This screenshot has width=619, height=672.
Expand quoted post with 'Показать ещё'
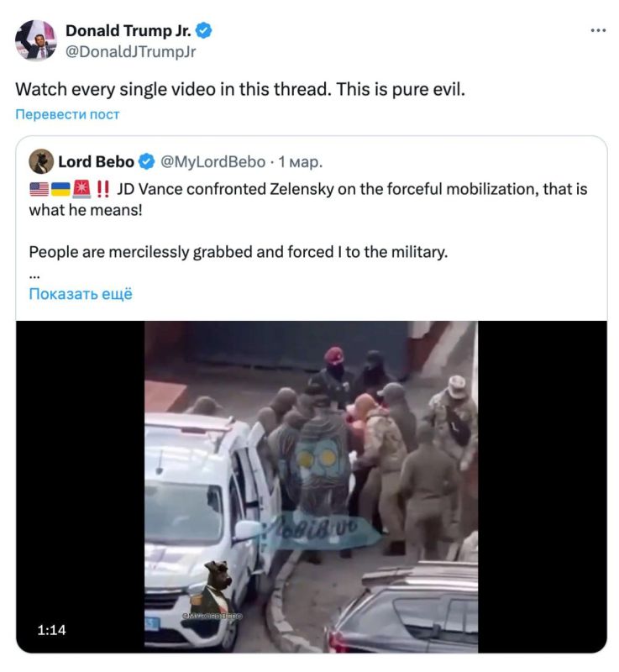pyautogui.click(x=81, y=294)
